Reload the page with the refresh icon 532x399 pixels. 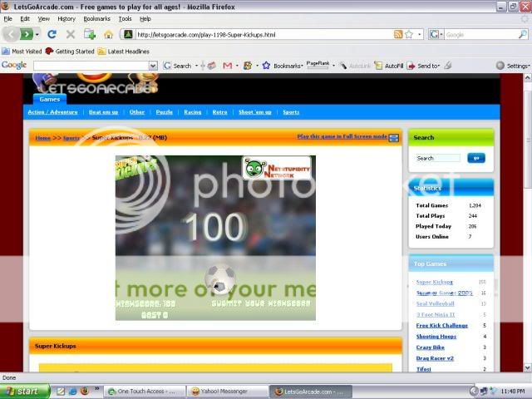pyautogui.click(x=52, y=34)
